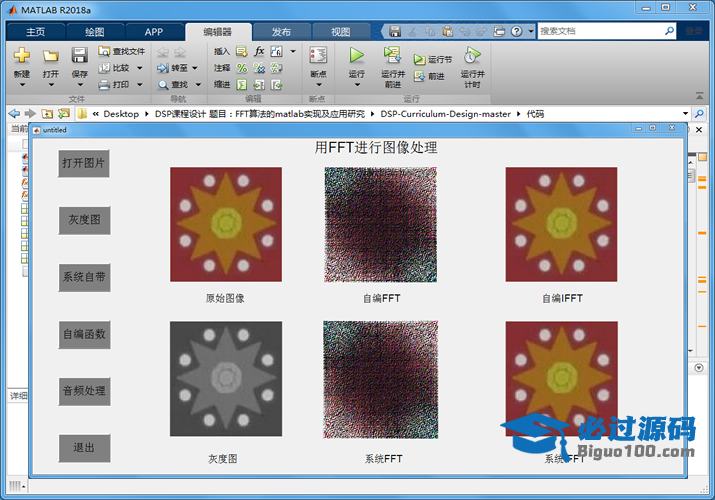Switch to the APP tab
This screenshot has width=715, height=500.
coord(154,32)
